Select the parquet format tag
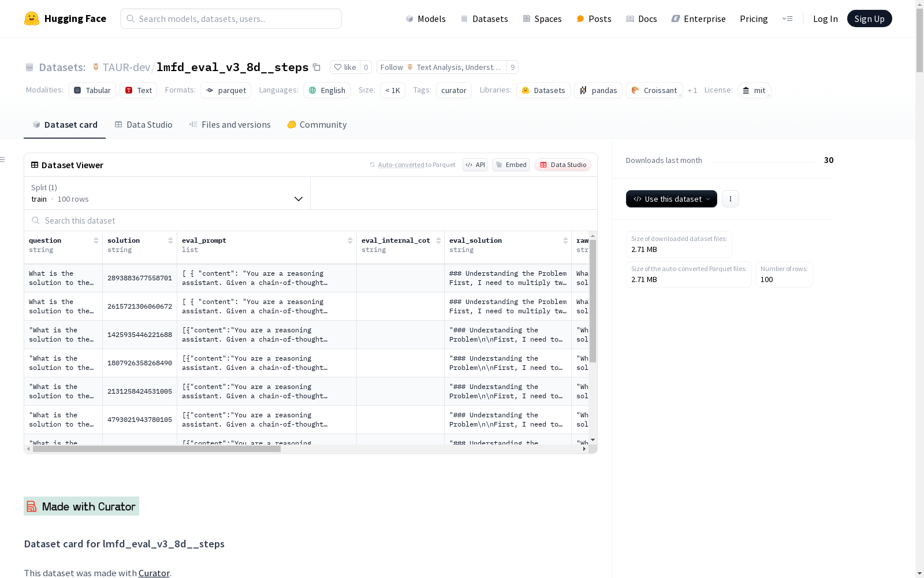924x578 pixels. pos(226,90)
